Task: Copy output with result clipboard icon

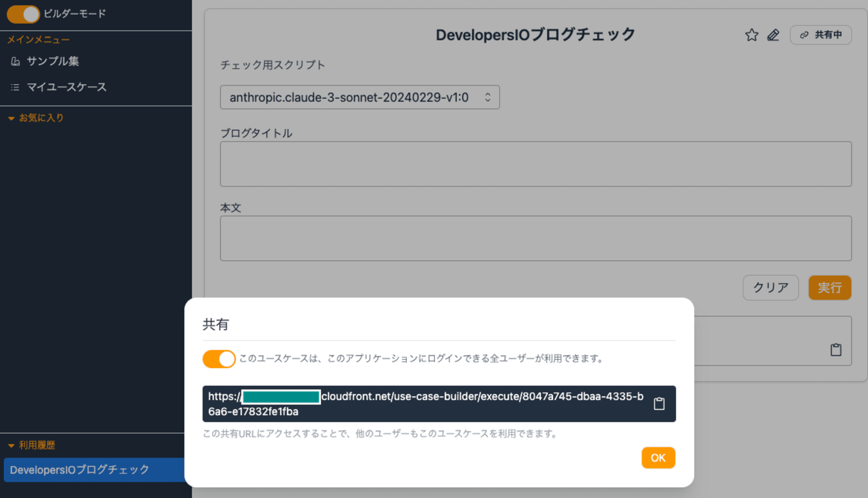Action: (x=836, y=350)
